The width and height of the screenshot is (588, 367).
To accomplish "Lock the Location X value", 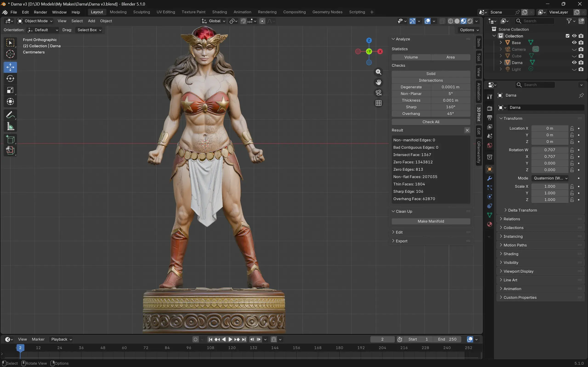I will 572,128.
